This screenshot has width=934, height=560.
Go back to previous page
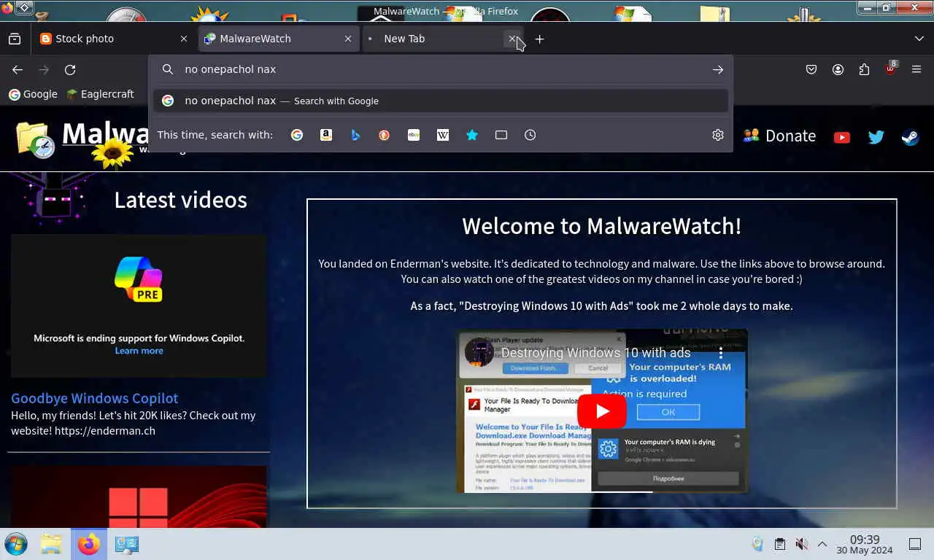click(x=18, y=69)
